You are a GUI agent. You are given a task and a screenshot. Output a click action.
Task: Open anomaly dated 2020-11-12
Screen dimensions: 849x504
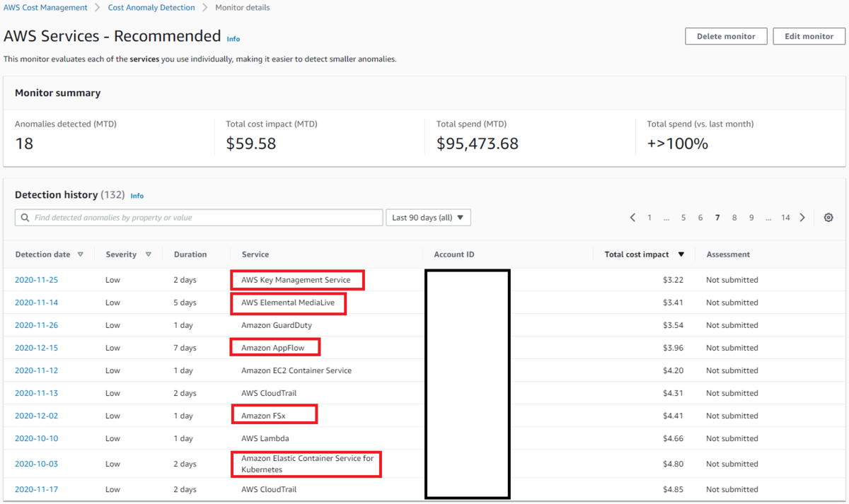pos(36,370)
